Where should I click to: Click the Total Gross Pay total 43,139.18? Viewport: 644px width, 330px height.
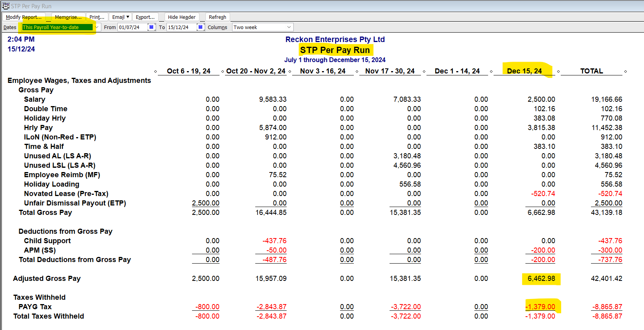pyautogui.click(x=607, y=213)
